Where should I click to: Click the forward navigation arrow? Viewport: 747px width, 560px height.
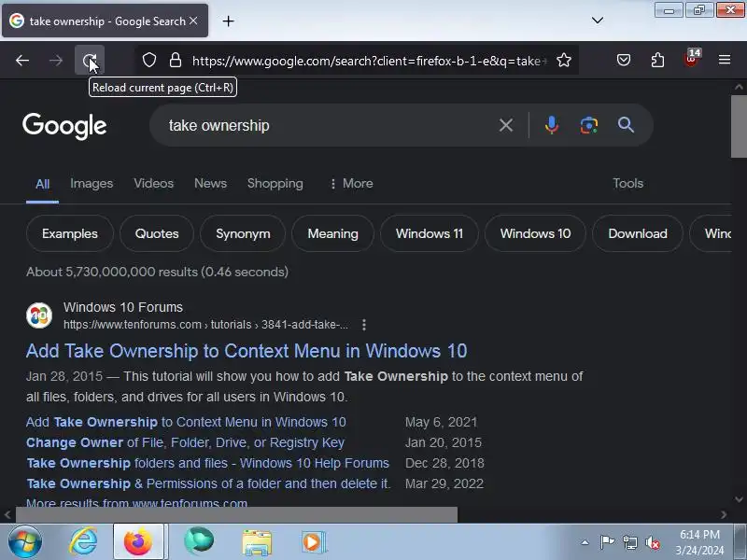click(56, 60)
